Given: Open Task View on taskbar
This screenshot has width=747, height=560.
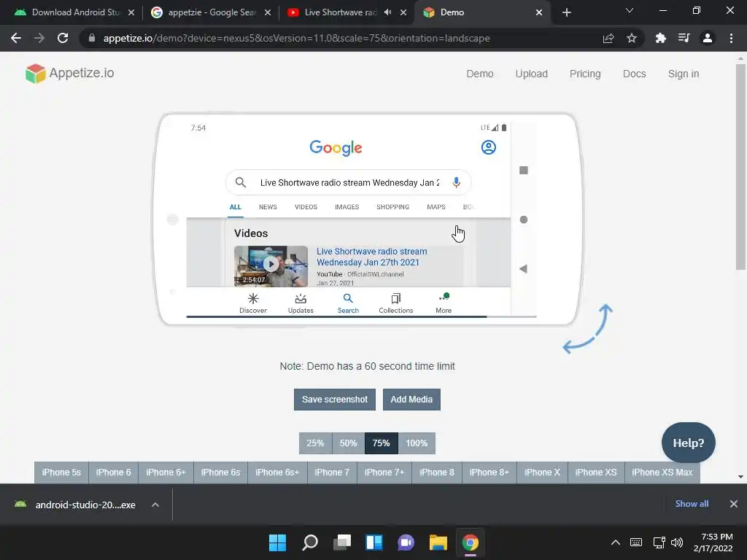Looking at the screenshot, I should click(342, 542).
